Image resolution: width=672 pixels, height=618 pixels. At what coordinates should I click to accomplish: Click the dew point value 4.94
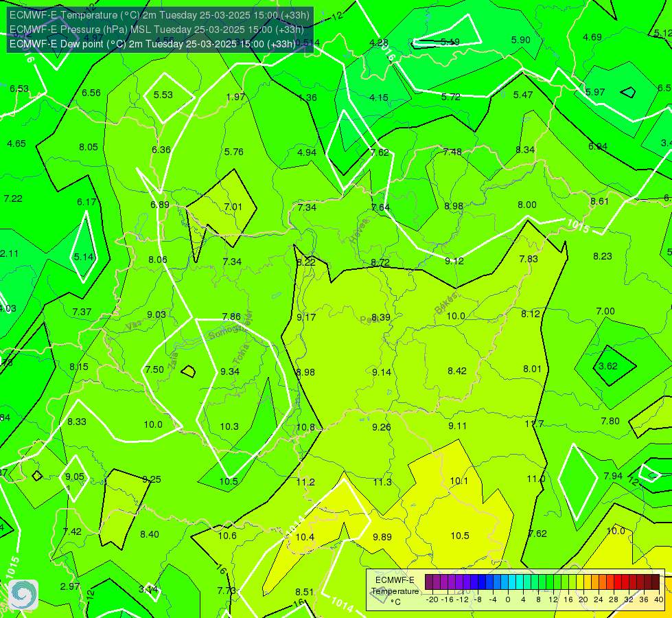(307, 152)
